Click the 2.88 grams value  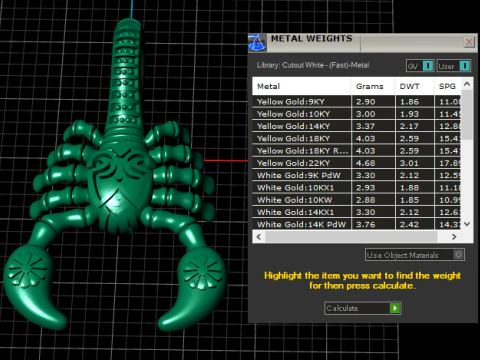[365, 200]
